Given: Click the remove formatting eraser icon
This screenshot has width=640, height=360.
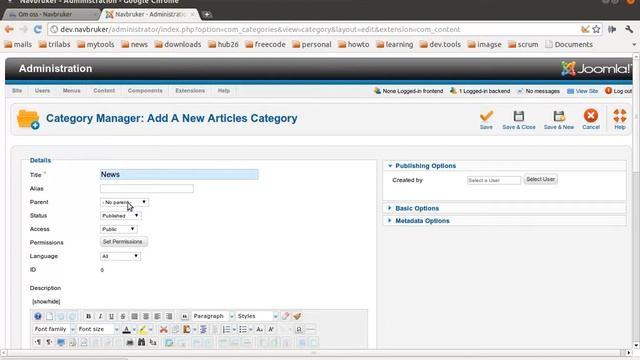Looking at the screenshot, I should point(286,316).
